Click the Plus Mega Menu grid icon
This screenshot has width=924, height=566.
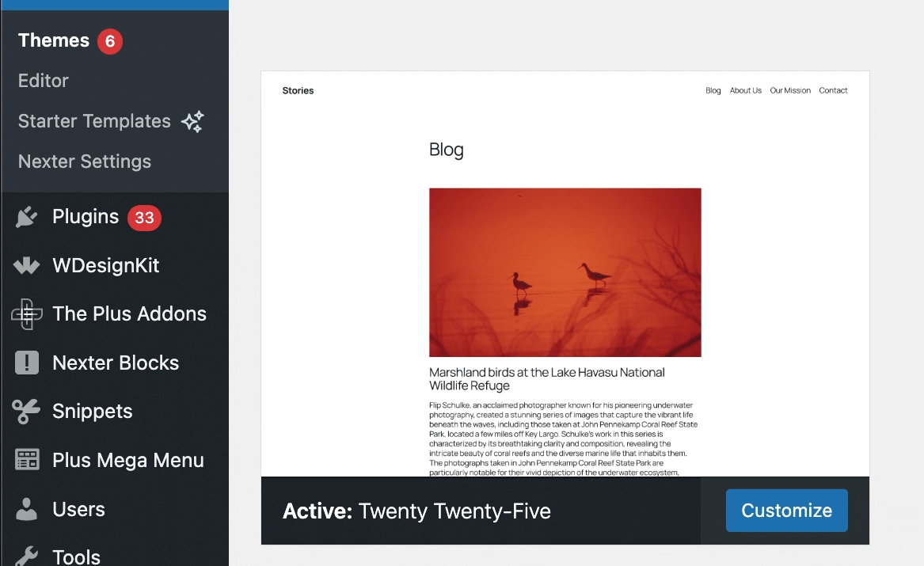pos(26,460)
